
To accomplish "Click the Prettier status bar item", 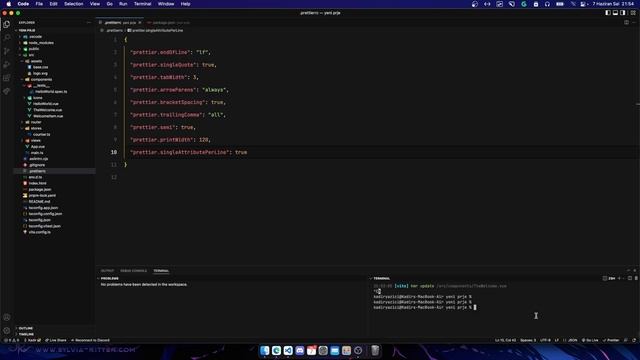I will point(611,340).
